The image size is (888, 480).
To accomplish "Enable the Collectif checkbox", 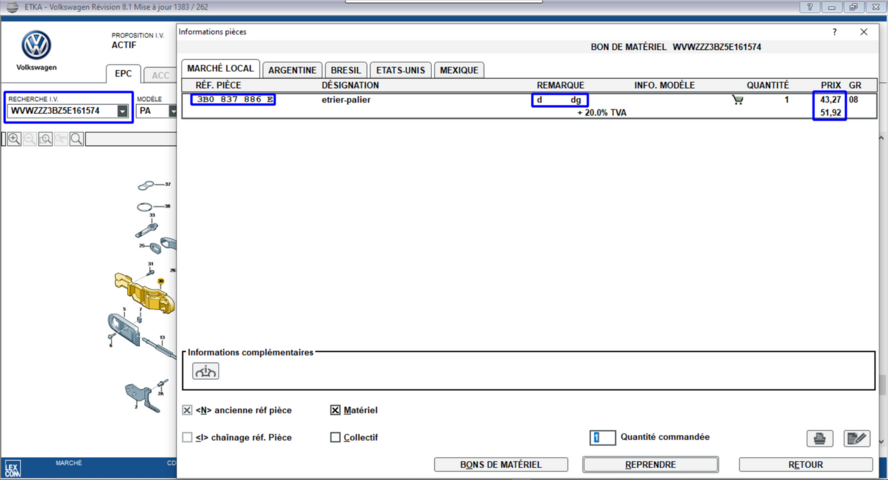I will click(335, 437).
